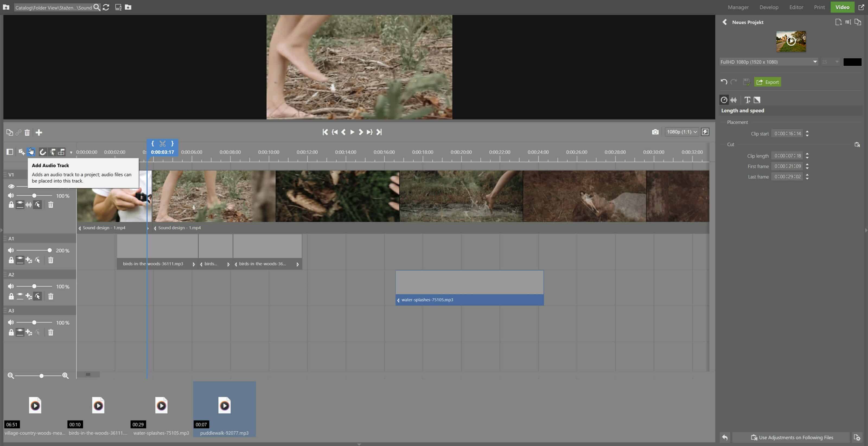Click the green Export button
868x446 pixels.
767,82
